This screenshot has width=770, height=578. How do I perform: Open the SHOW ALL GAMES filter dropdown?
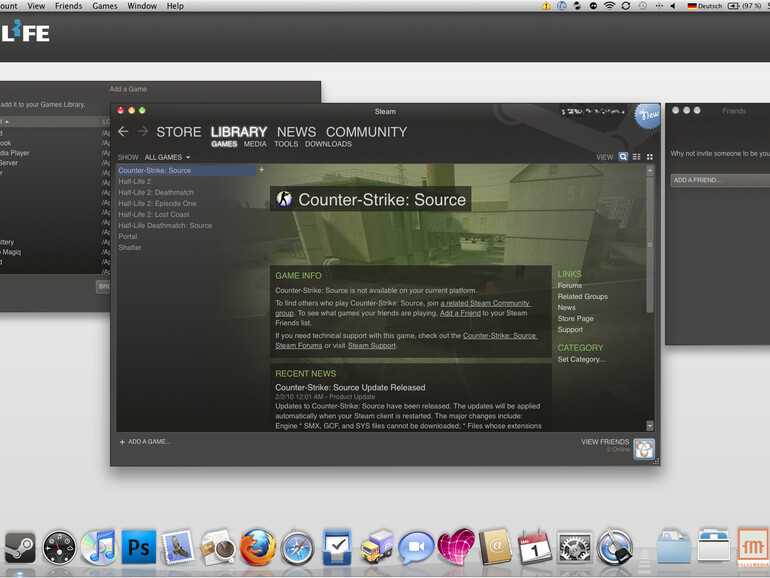click(167, 157)
